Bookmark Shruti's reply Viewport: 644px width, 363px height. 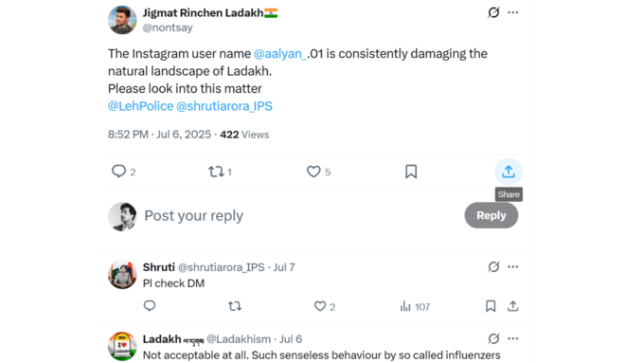491,306
